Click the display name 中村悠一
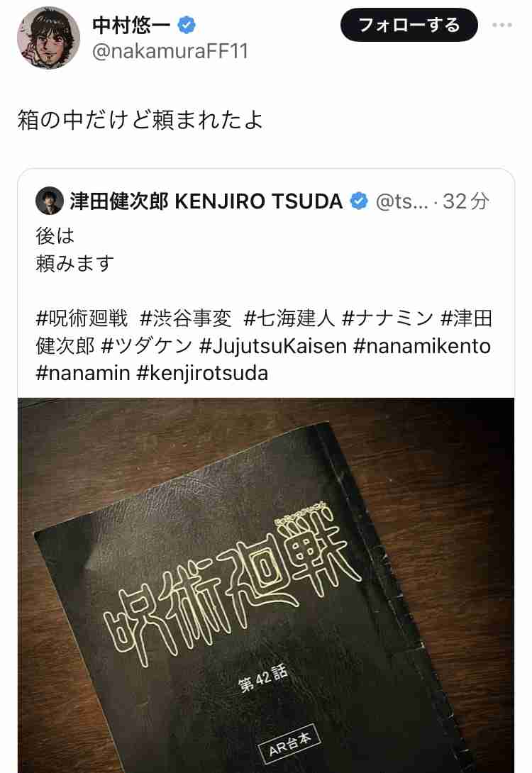Image resolution: width=532 pixels, height=773 pixels. point(132,25)
